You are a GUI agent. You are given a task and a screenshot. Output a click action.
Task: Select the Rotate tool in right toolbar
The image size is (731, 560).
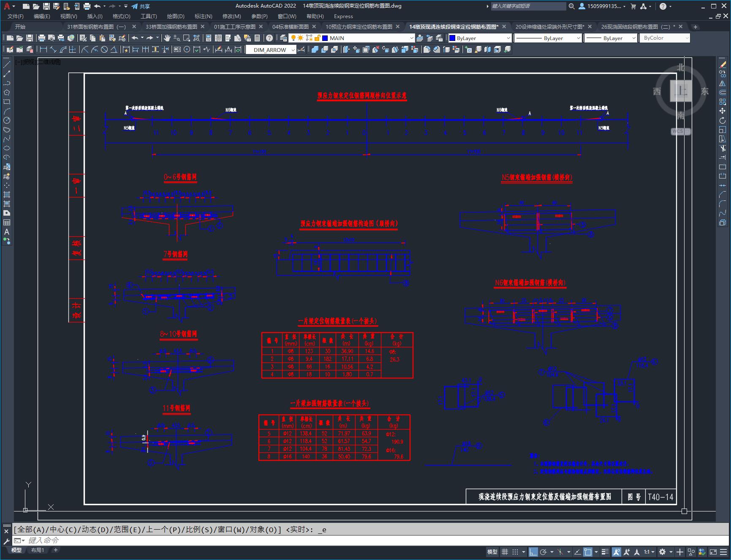click(x=723, y=120)
